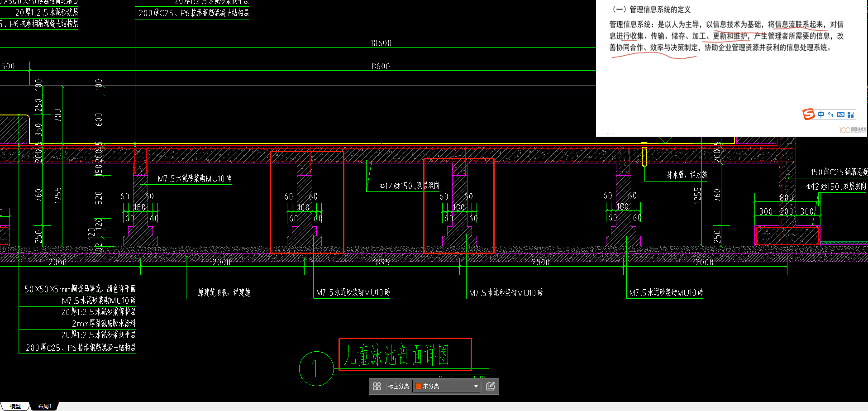Click the four-squares category icon in annotation toolbar
Screen dimensions: 868x411
[x=377, y=386]
